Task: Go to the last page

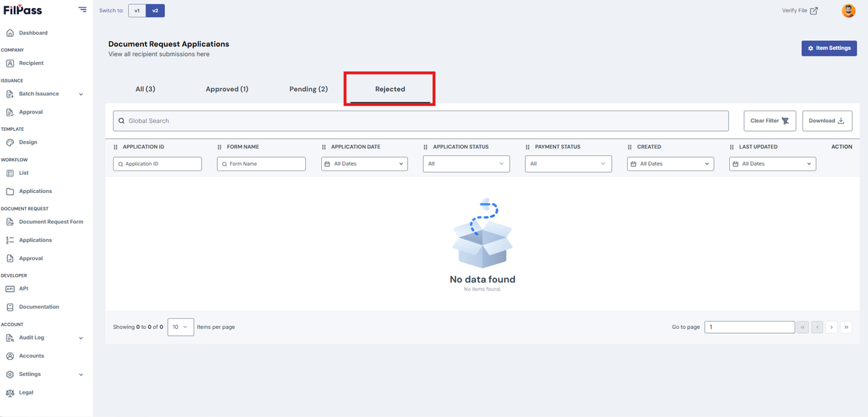Action: (x=846, y=327)
